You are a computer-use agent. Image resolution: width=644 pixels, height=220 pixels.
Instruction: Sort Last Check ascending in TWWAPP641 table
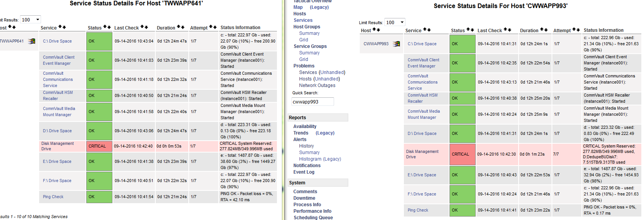(142, 27)
